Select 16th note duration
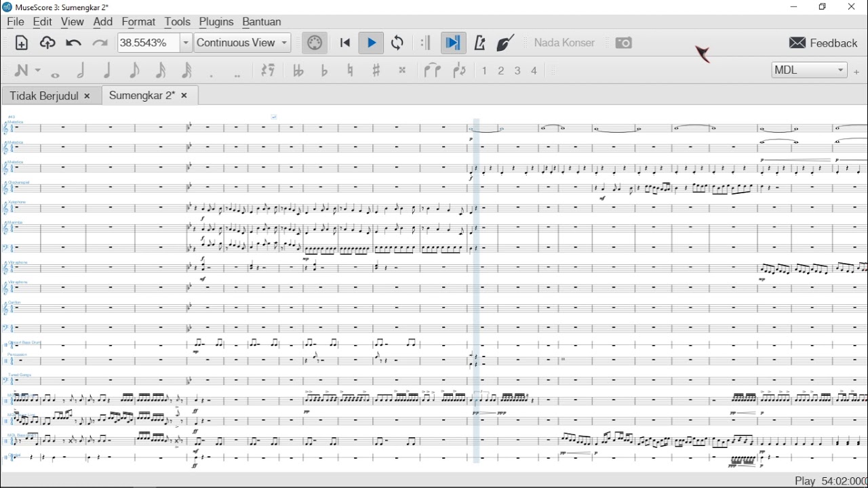 click(160, 70)
